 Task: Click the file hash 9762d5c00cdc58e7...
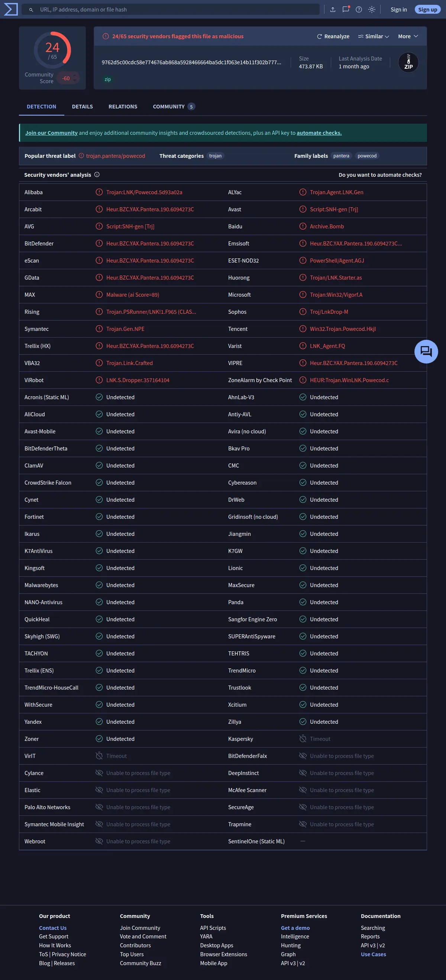pyautogui.click(x=191, y=62)
